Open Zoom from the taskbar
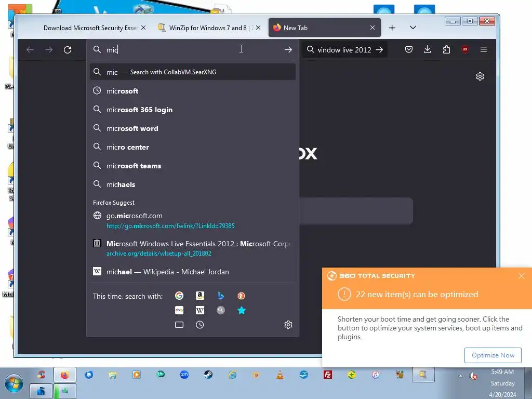The height and width of the screenshot is (399, 532). 184,375
